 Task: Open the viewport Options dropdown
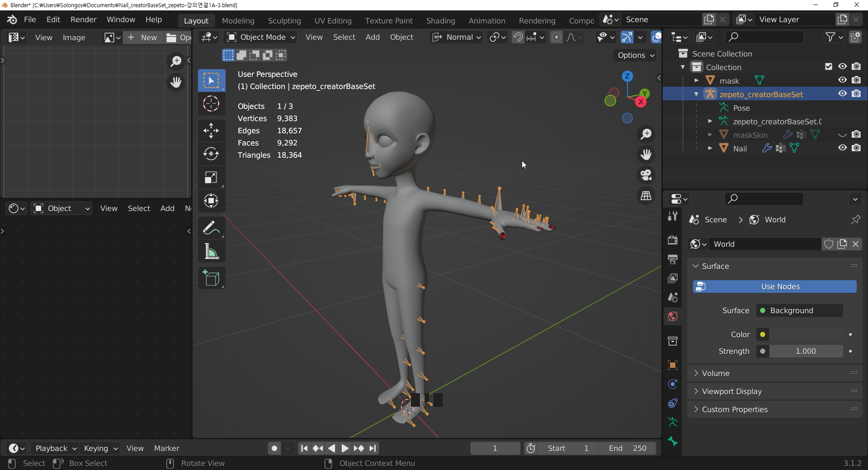click(636, 55)
